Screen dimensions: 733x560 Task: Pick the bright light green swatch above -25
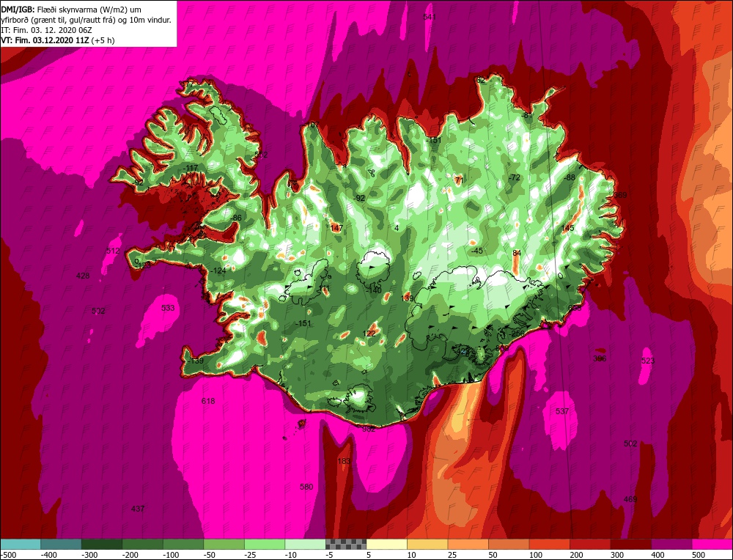(x=265, y=544)
